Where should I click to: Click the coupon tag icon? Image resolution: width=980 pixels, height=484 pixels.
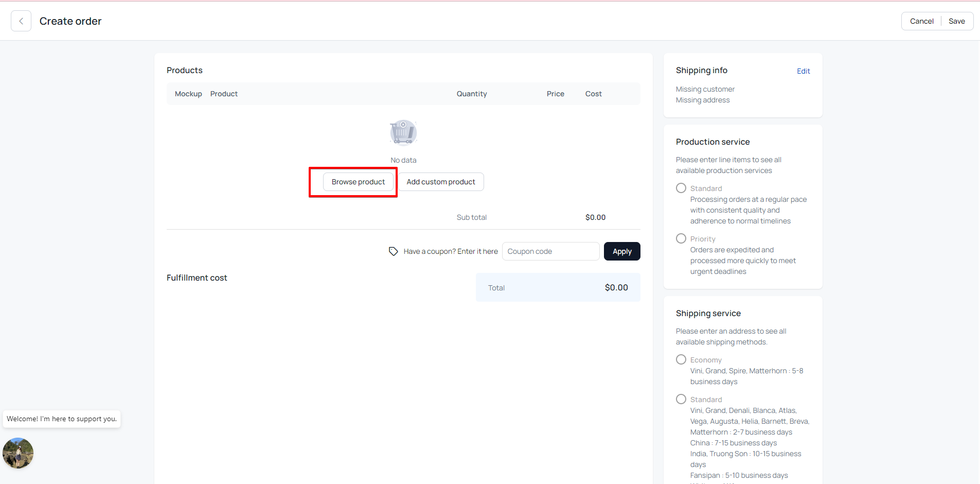(x=393, y=251)
